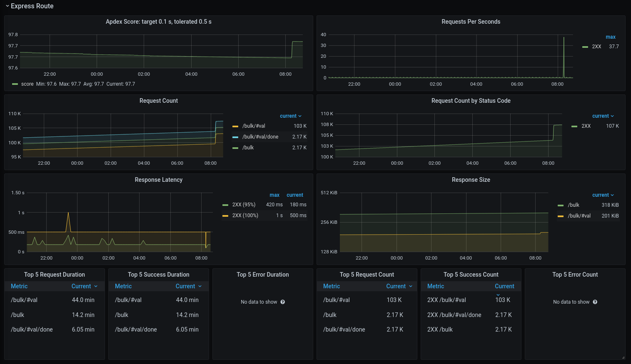Screen dimensions: 631x364
Task: Click resize handle of Top 5 Error Count panel
Action: (623, 357)
